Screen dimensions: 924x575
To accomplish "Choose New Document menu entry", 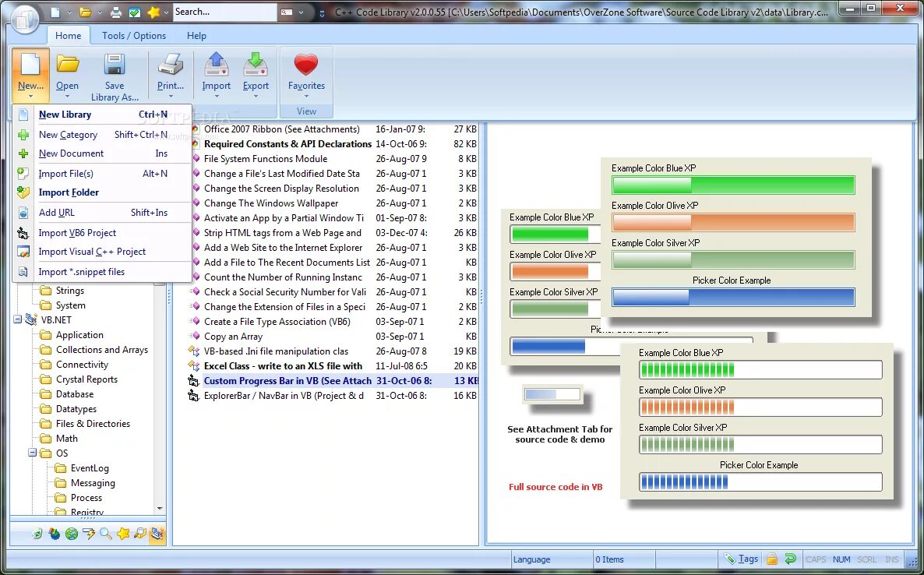I will click(x=103, y=153).
